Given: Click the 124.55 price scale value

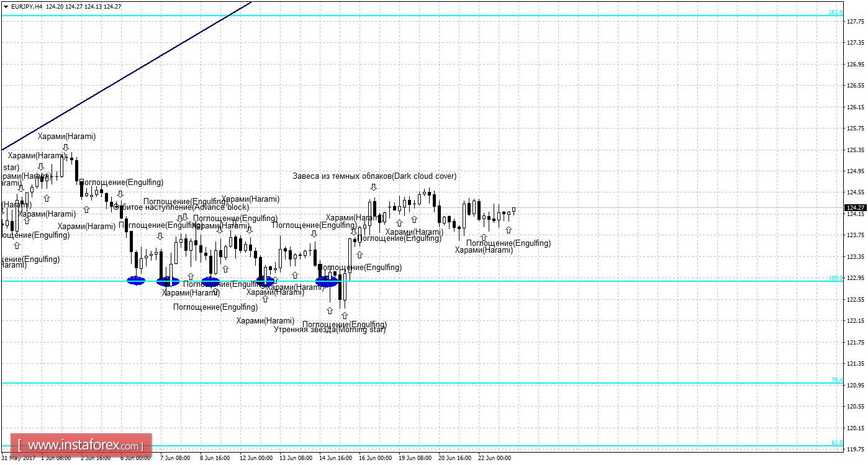Looking at the screenshot, I should (855, 192).
